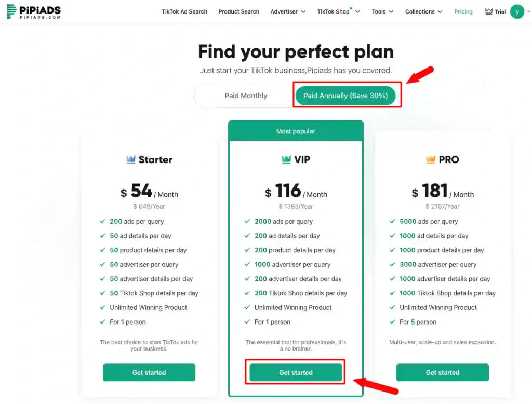Open TikTok Ad Search from the navigation
The height and width of the screenshot is (404, 532).
pos(184,11)
